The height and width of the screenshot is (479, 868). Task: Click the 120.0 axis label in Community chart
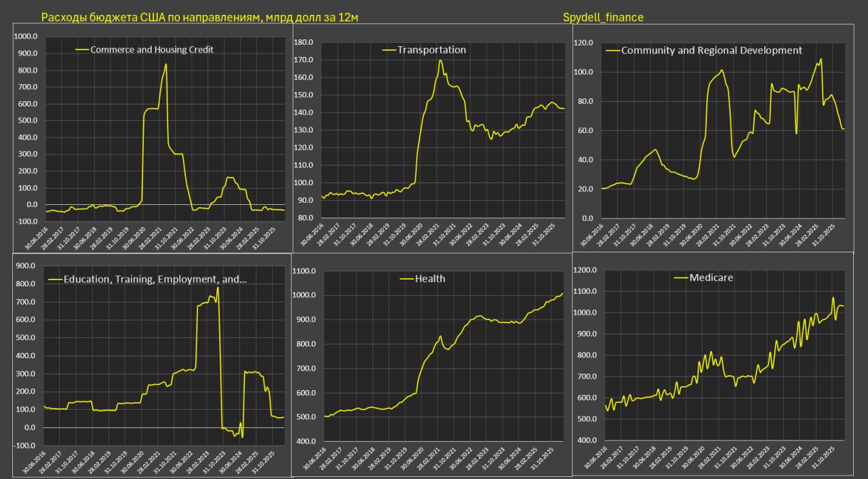point(583,43)
